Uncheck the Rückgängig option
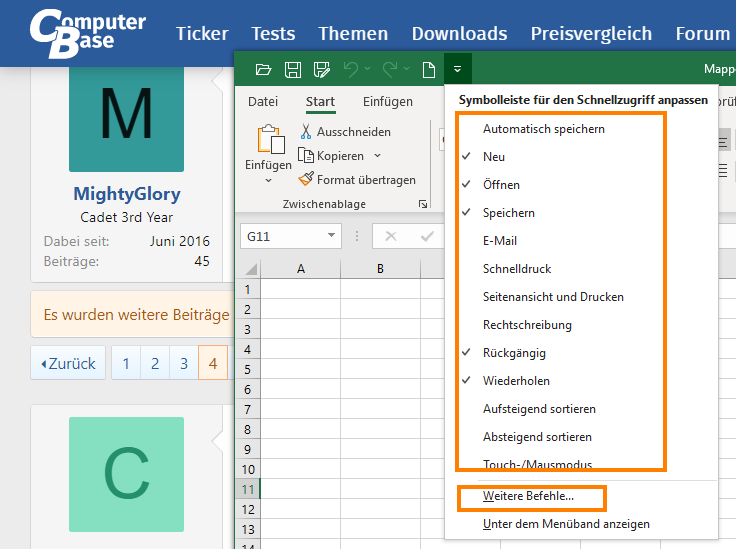Image resolution: width=736 pixels, height=549 pixels. coord(514,353)
